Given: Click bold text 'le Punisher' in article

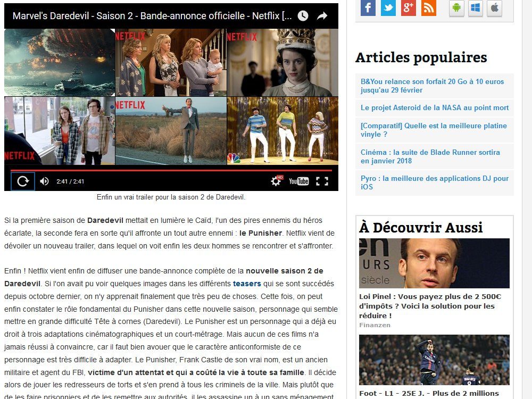Looking at the screenshot, I should click(261, 233).
